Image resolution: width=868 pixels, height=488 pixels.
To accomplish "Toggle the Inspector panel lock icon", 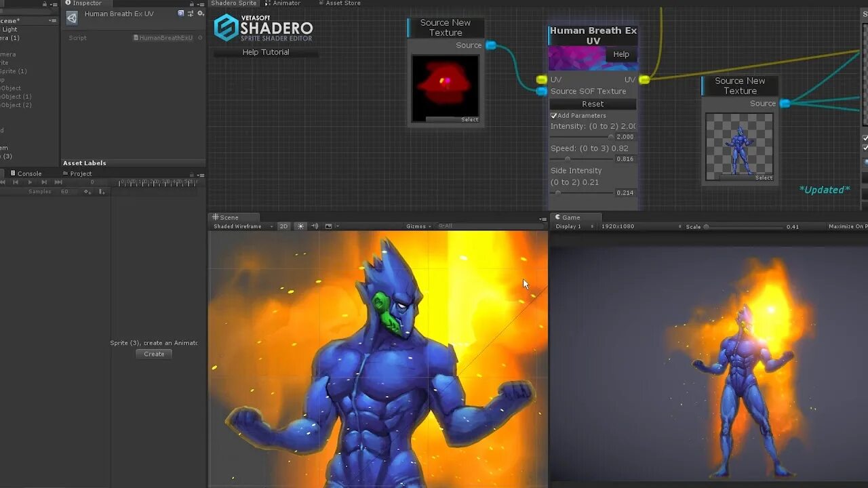I will click(193, 3).
